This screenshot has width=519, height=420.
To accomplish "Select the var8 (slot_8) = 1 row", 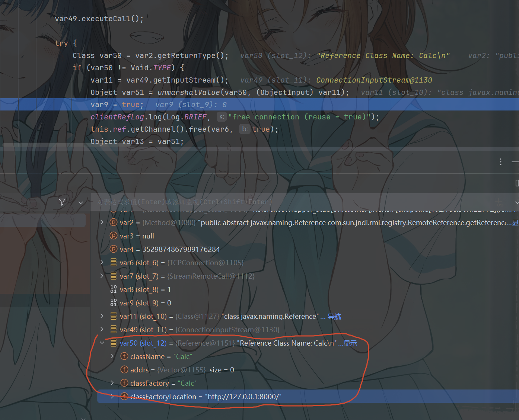I will (305, 289).
